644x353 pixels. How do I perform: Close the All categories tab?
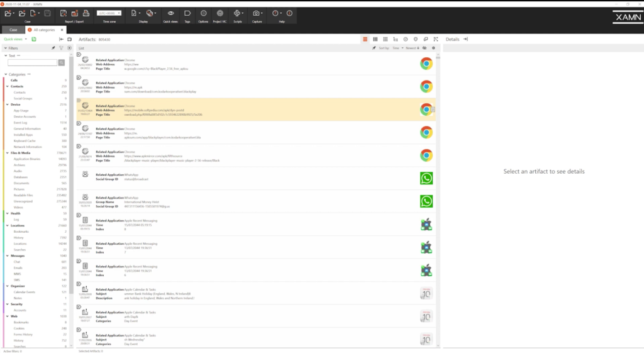point(62,30)
